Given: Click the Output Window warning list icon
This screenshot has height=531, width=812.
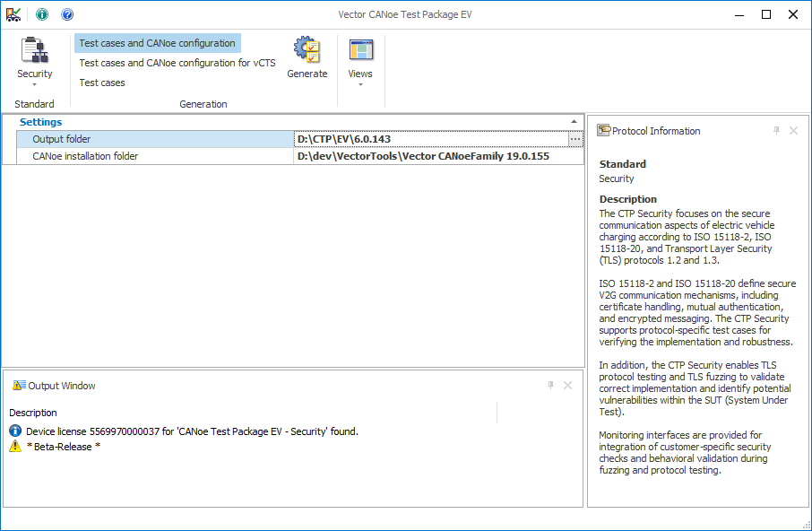Looking at the screenshot, I should (x=19, y=386).
